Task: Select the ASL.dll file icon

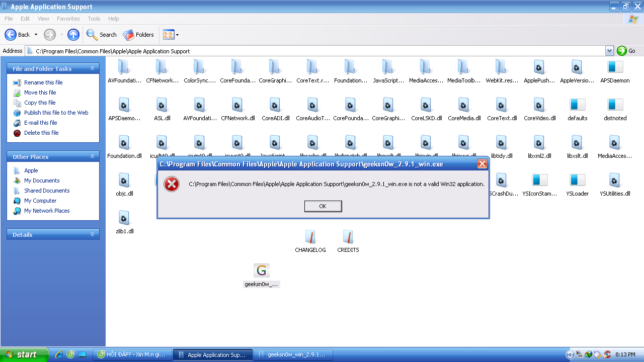Action: click(162, 105)
